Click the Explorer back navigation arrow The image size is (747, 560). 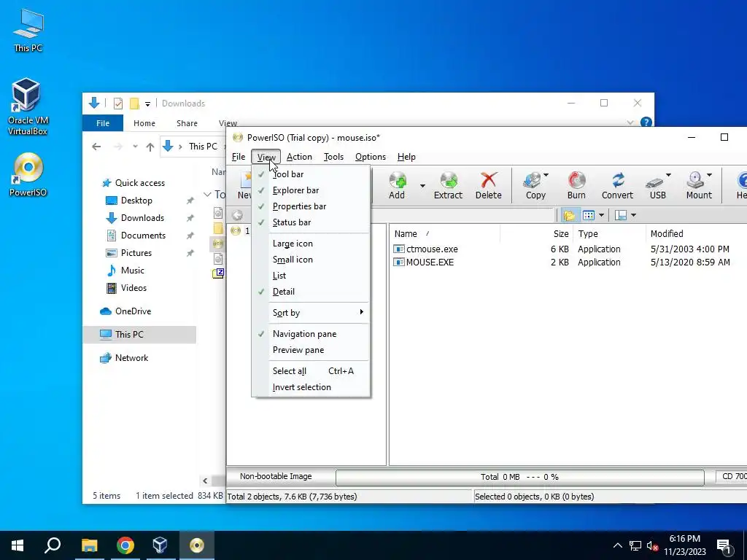pos(97,147)
